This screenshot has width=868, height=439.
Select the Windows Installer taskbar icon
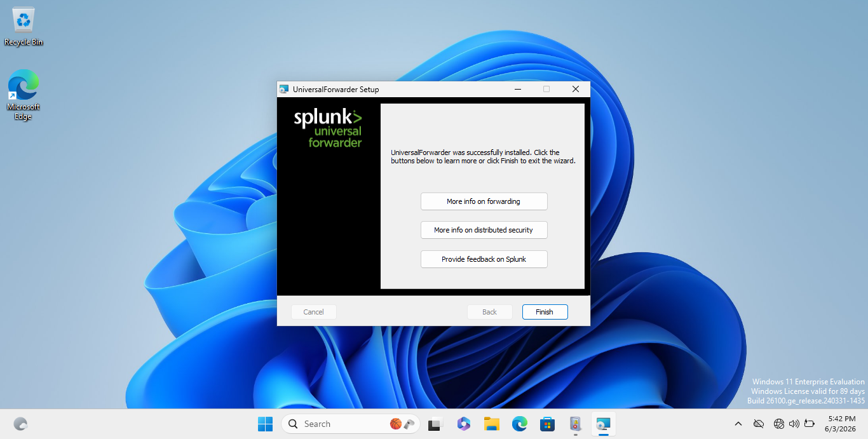[x=575, y=424]
